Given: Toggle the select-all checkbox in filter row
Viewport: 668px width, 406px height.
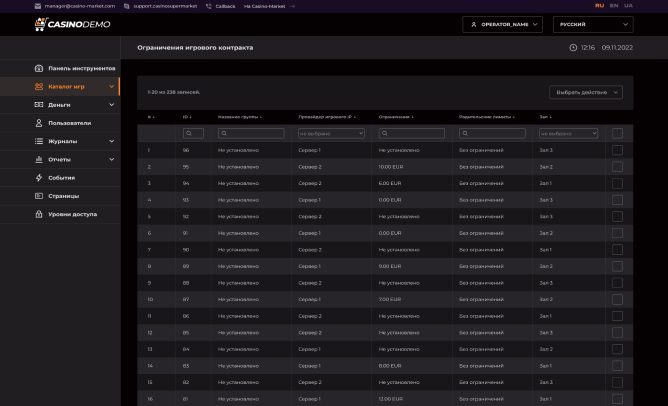Looking at the screenshot, I should [x=617, y=133].
